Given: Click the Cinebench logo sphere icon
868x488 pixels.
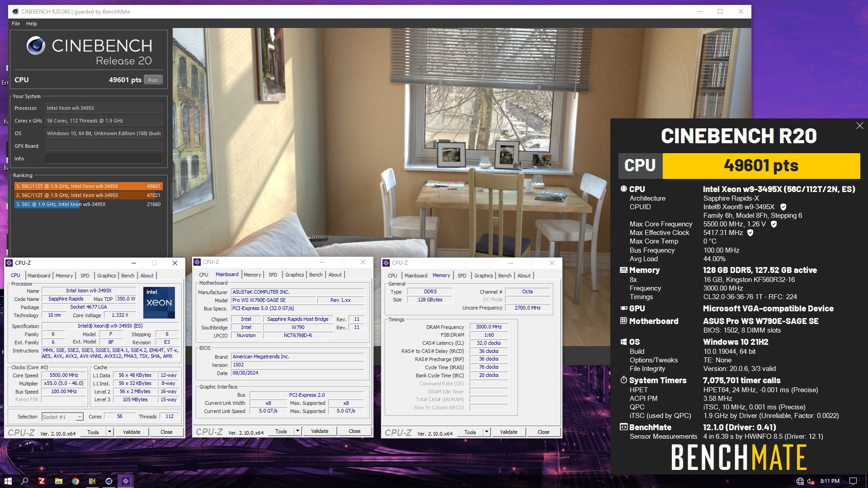Looking at the screenshot, I should coord(36,46).
